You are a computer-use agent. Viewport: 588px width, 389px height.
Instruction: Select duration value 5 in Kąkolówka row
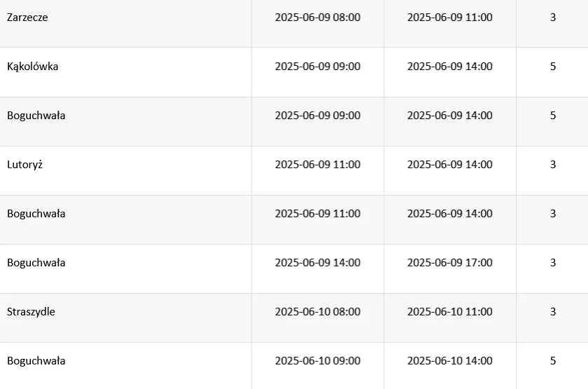[x=553, y=67]
